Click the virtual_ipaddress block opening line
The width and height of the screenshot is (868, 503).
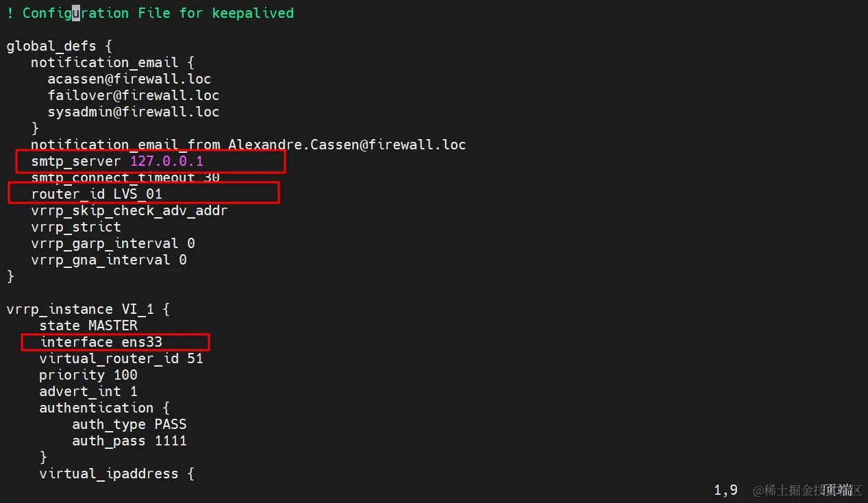117,474
